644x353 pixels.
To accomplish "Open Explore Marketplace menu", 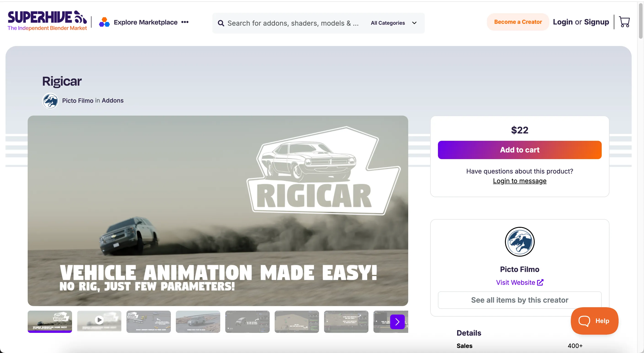I will pos(145,22).
